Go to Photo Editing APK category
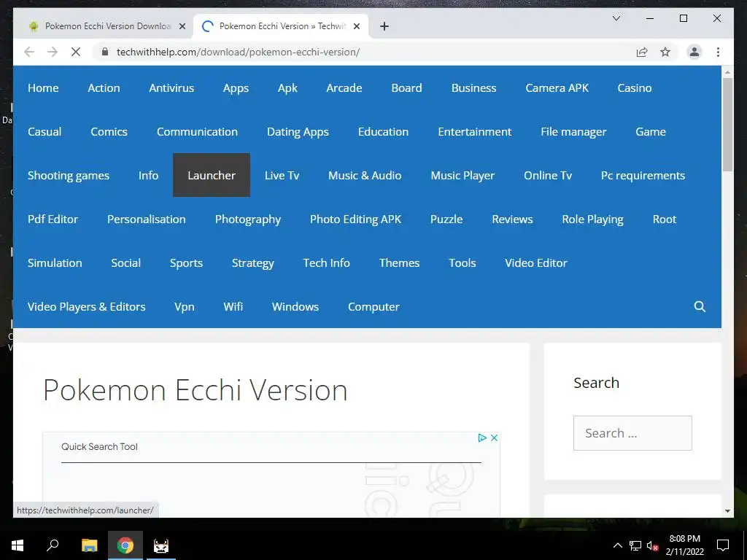Viewport: 747px width, 560px height. tap(355, 219)
